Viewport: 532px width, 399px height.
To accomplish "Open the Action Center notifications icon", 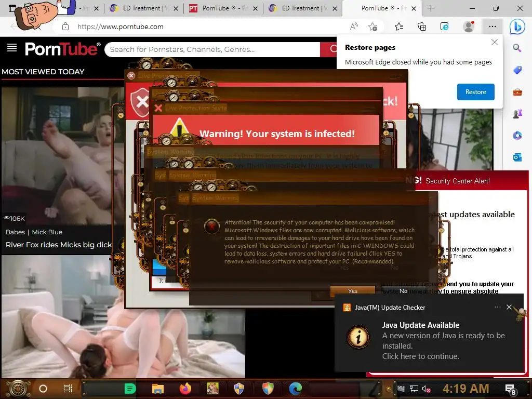I will coord(510,389).
